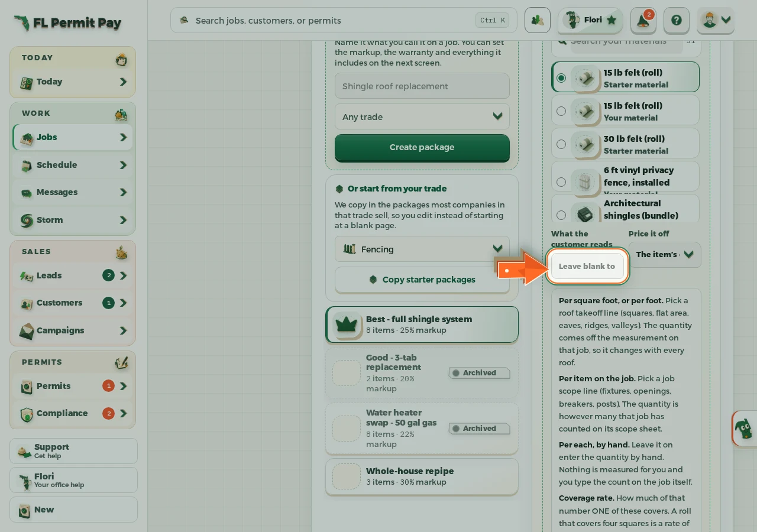Open the Good - 3-tab replacement package
The image size is (757, 532).
coord(422,373)
